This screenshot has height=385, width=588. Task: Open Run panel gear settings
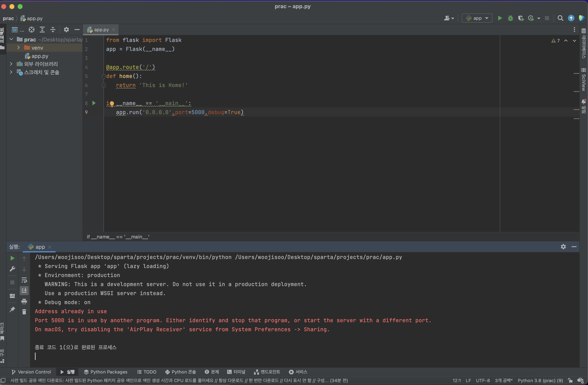(x=563, y=246)
